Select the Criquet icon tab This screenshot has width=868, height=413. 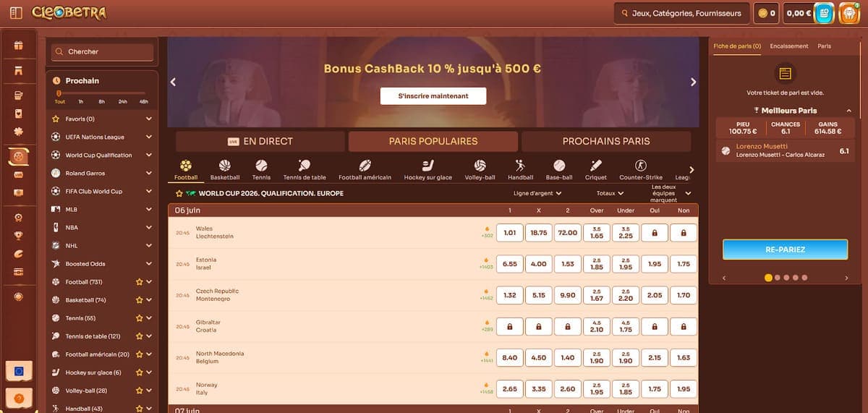pos(596,171)
